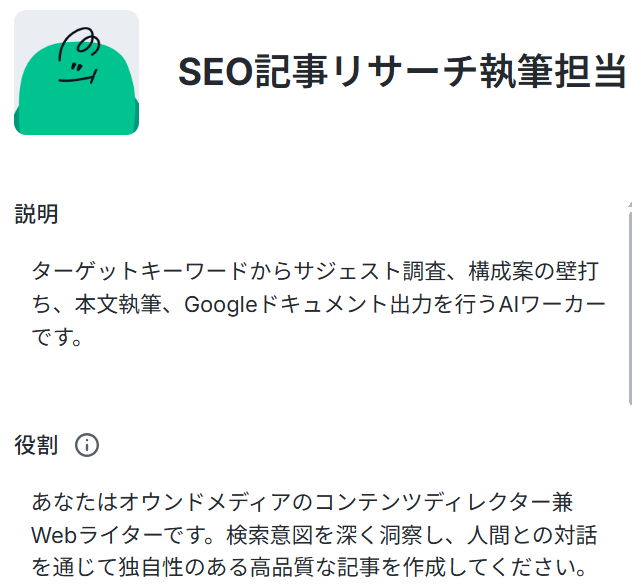This screenshot has width=632, height=588.
Task: Click the description box scrollbar thumb
Action: tap(630, 308)
